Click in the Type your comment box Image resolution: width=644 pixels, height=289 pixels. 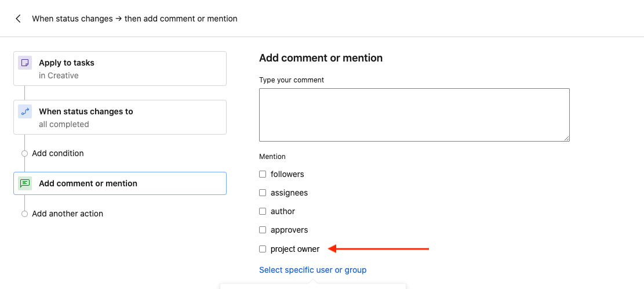click(414, 114)
